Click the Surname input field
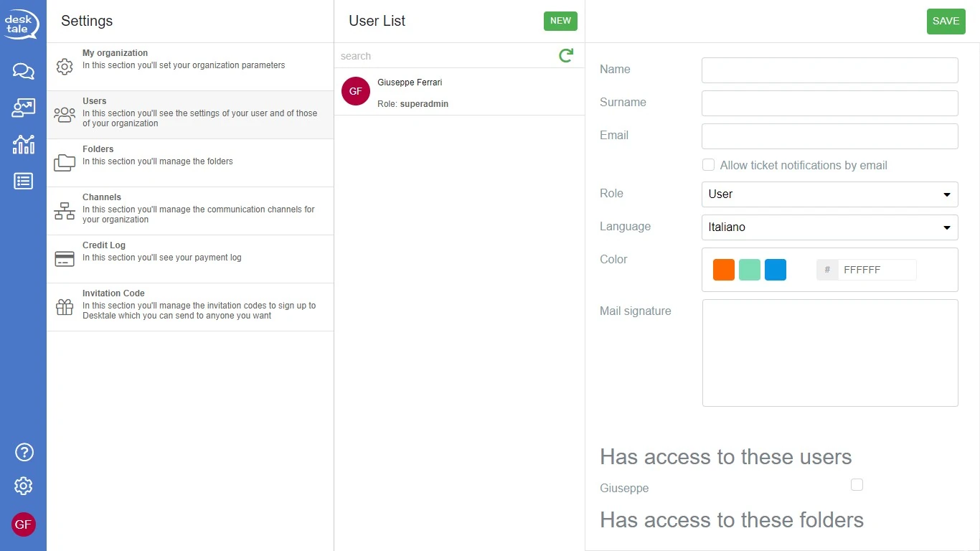Image resolution: width=980 pixels, height=551 pixels. (830, 103)
